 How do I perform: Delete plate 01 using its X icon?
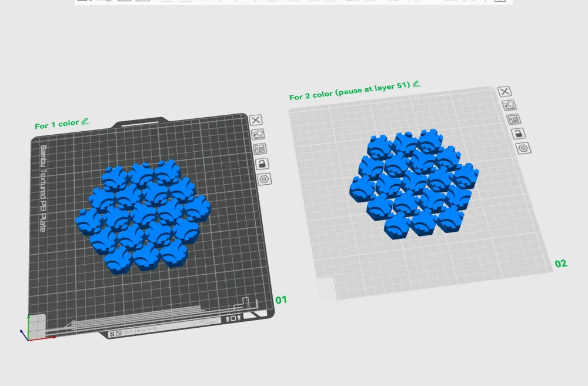[256, 120]
